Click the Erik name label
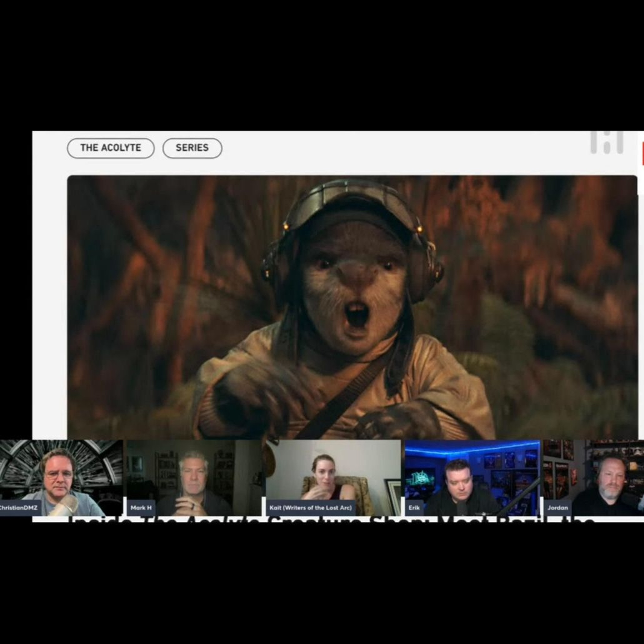This screenshot has width=644, height=644. (414, 508)
